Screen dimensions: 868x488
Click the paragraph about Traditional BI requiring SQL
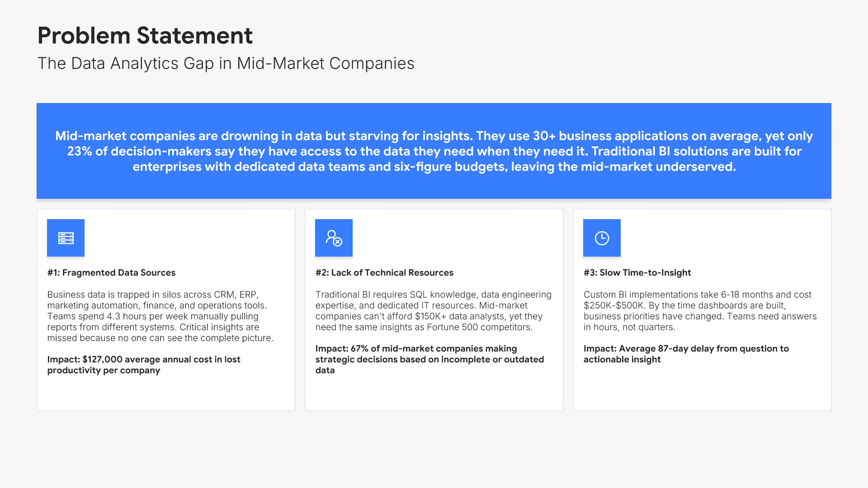[433, 311]
